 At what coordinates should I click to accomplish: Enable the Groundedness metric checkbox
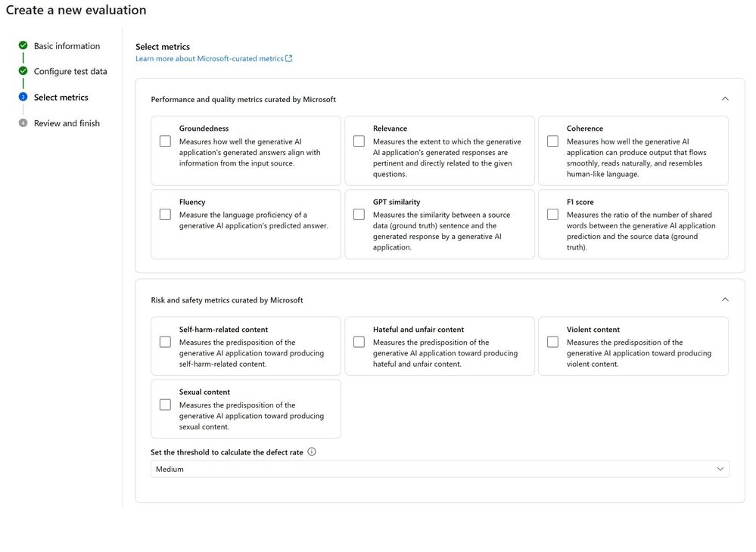pos(165,141)
